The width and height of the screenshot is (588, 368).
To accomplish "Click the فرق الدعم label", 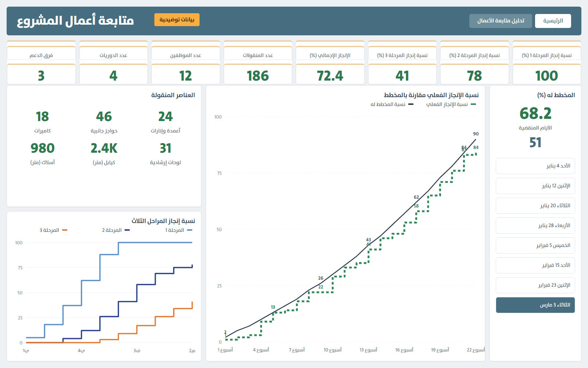I will pyautogui.click(x=41, y=55).
